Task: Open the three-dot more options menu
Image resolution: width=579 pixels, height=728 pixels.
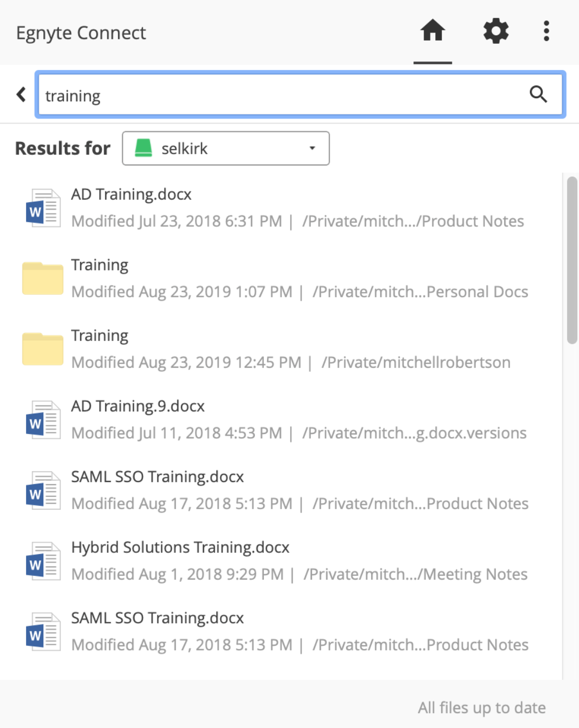Action: pos(546,31)
